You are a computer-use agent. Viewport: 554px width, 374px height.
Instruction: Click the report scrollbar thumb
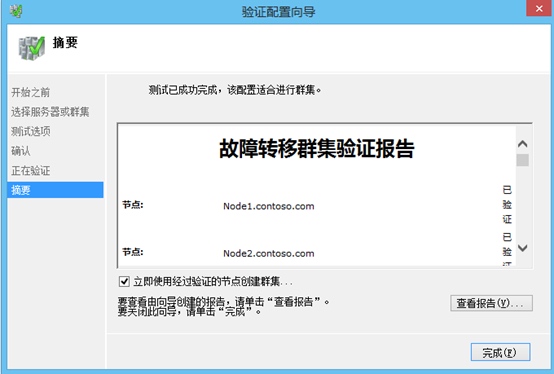pyautogui.click(x=523, y=160)
